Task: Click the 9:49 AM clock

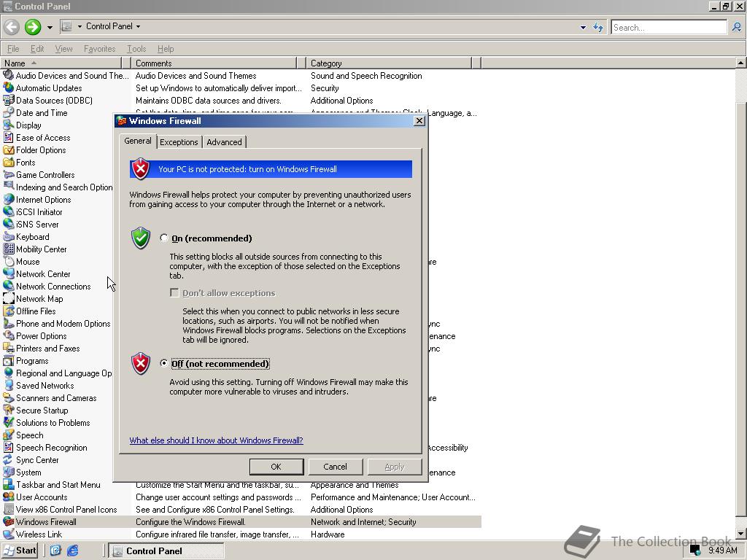Action: click(722, 551)
